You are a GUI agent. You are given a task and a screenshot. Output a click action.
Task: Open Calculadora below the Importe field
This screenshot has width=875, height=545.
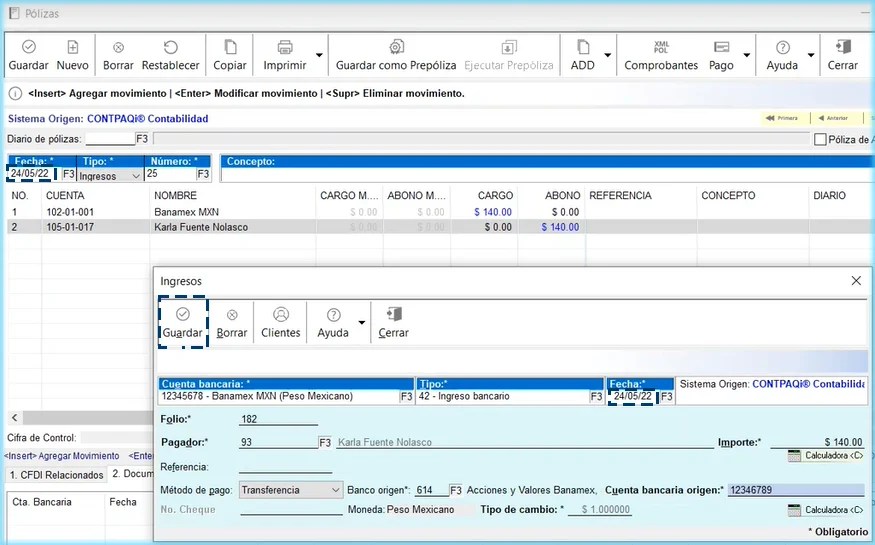pyautogui.click(x=825, y=456)
